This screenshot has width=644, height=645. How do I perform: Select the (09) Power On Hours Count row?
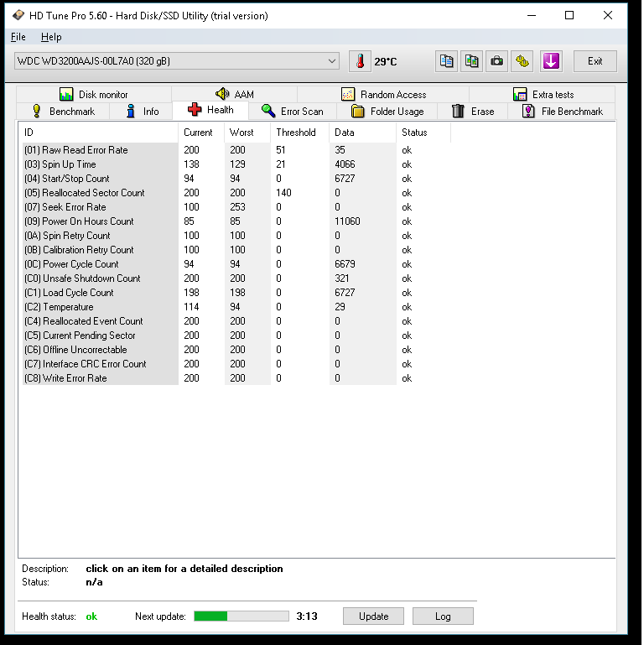(236, 221)
